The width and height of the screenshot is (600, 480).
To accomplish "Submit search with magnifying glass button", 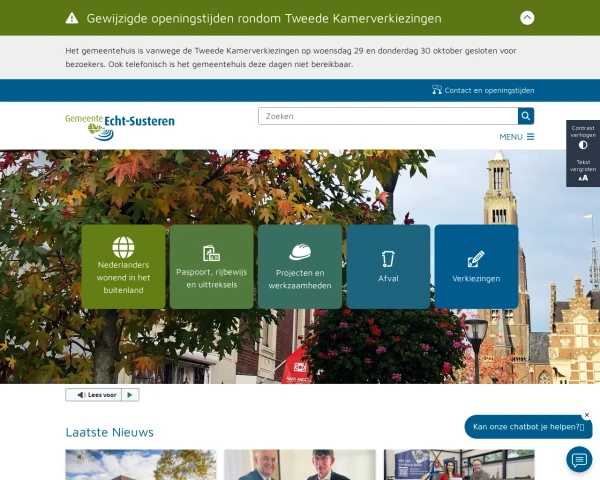I will (x=526, y=116).
